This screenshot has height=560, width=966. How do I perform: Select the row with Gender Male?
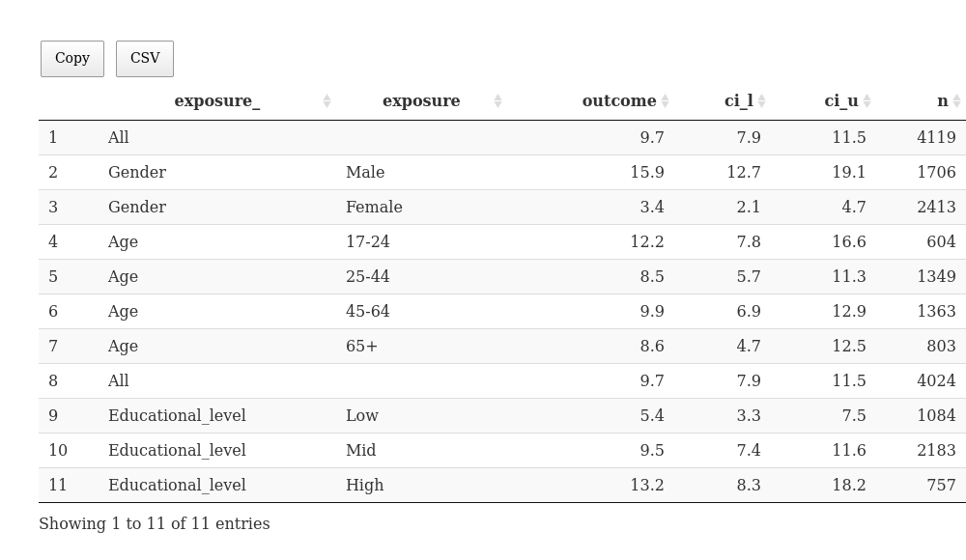coord(502,173)
